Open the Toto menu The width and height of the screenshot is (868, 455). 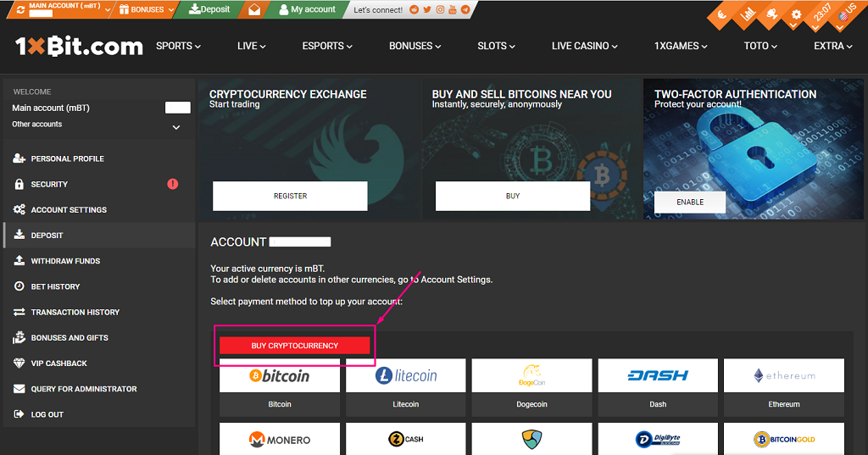(760, 46)
